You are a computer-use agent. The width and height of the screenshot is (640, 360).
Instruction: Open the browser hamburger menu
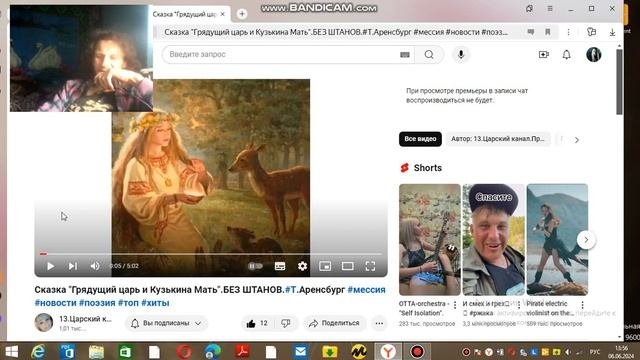(550, 9)
